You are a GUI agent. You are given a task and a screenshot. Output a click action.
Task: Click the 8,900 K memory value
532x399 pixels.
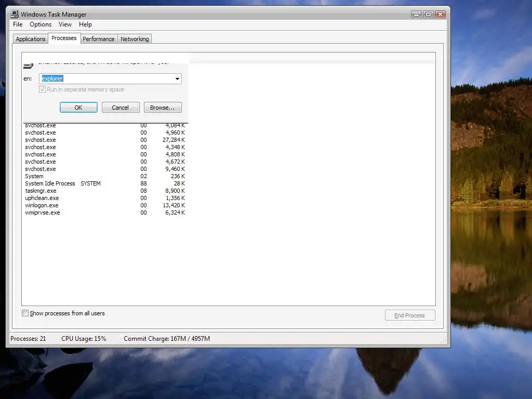(x=175, y=191)
